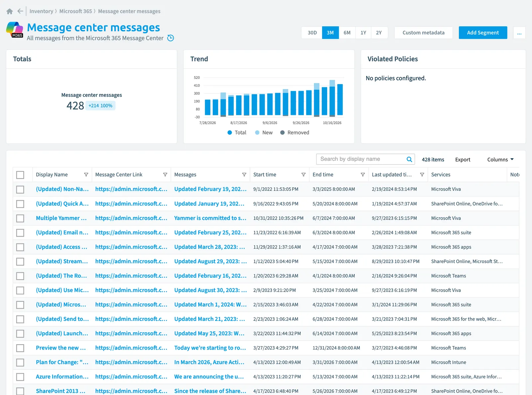The width and height of the screenshot is (532, 395).
Task: Click the history clock icon beside subtitle
Action: click(171, 38)
